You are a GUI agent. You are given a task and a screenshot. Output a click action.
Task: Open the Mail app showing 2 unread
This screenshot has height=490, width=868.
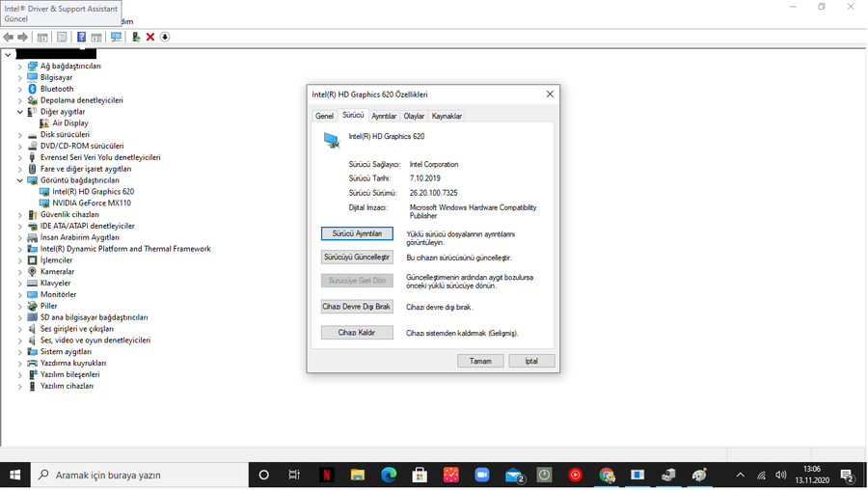[x=514, y=476]
